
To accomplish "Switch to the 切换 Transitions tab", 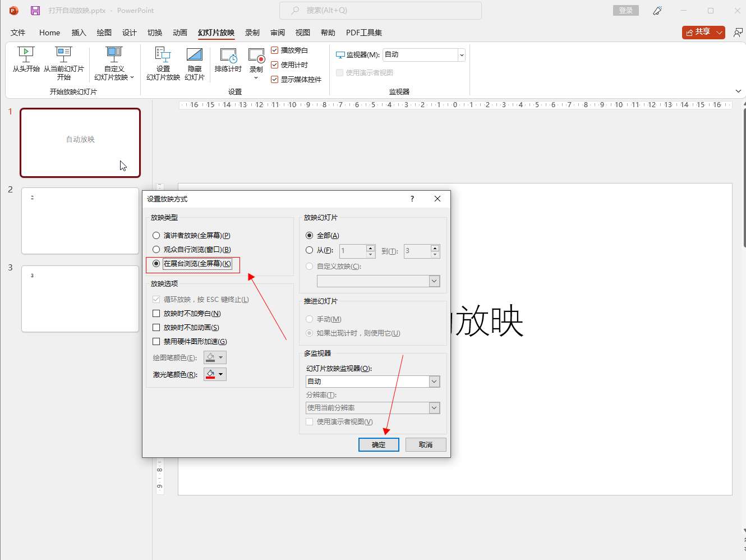I will click(x=155, y=33).
